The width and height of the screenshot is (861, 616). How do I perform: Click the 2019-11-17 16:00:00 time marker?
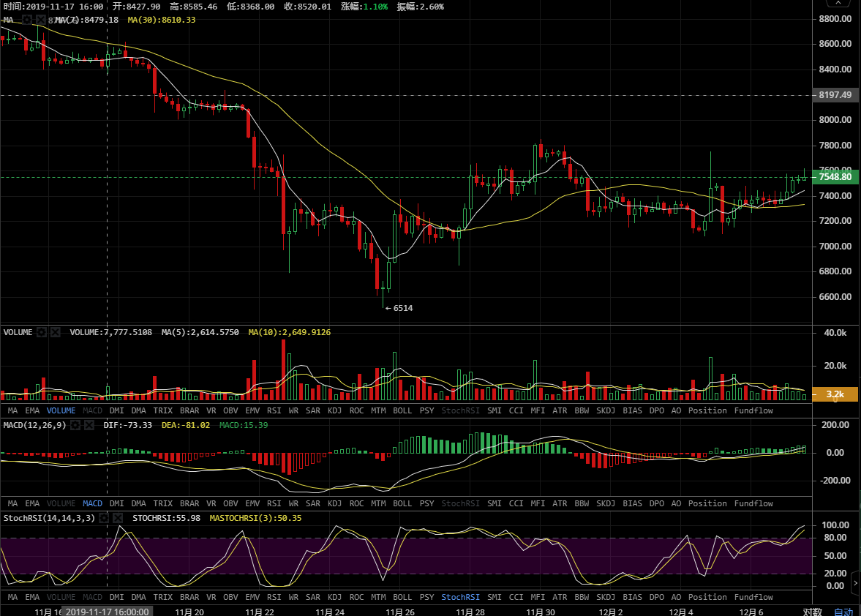tap(108, 612)
